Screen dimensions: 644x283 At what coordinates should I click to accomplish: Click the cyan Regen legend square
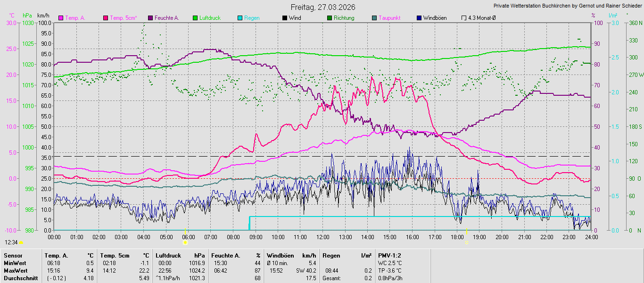coord(240,18)
